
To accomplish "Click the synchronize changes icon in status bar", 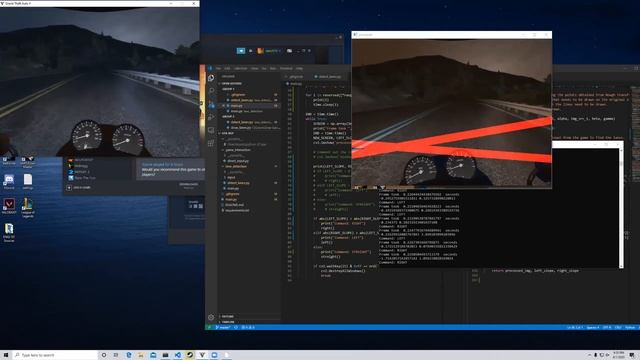I will (236, 327).
